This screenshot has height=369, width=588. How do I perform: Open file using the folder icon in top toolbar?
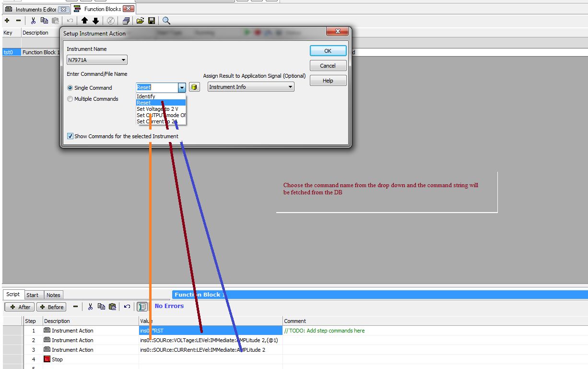click(x=140, y=21)
